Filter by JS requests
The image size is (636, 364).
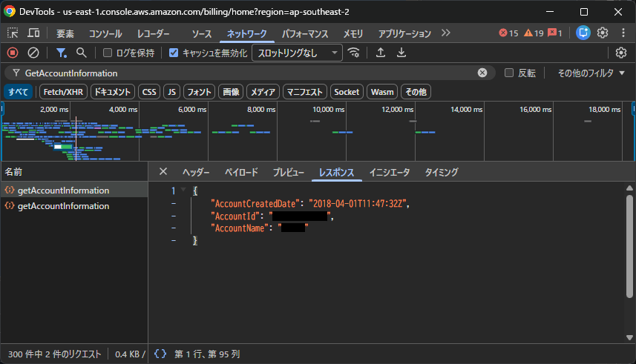point(171,92)
